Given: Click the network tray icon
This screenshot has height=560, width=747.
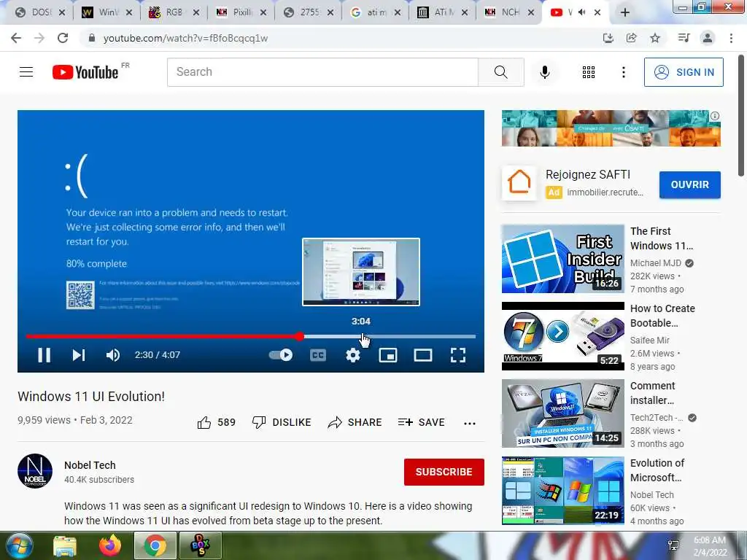Looking at the screenshot, I should point(673,545).
